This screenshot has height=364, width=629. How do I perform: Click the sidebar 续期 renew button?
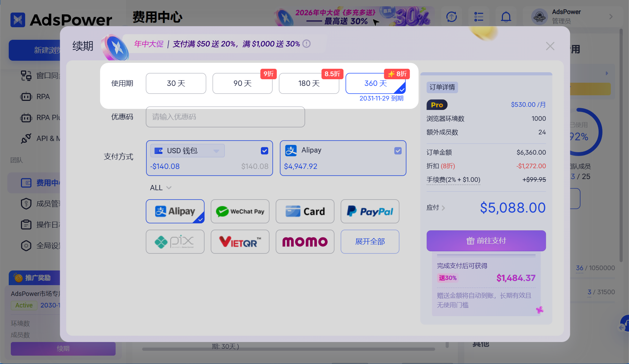coord(63,349)
